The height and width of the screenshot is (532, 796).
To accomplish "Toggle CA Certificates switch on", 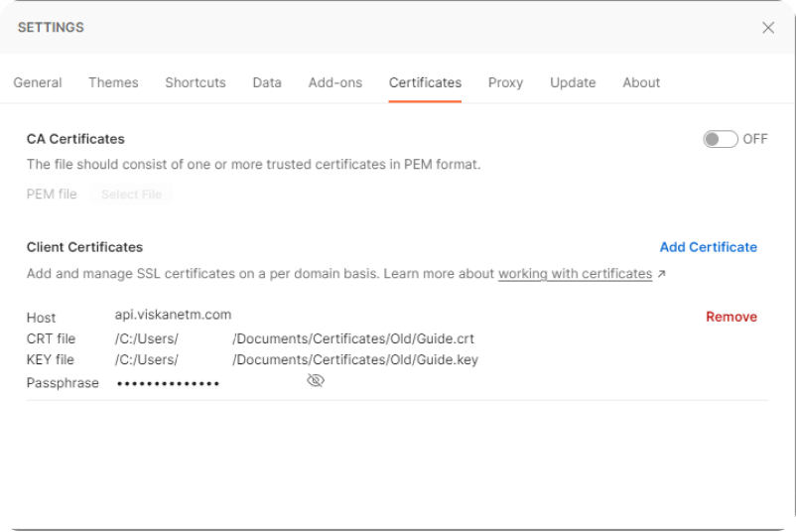I will (720, 139).
